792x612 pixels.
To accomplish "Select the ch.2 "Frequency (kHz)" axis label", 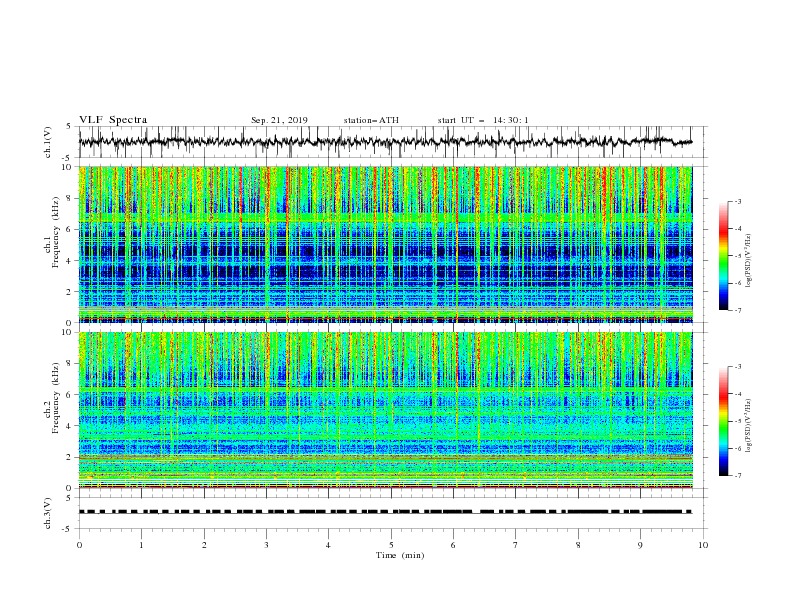I will click(x=56, y=398).
